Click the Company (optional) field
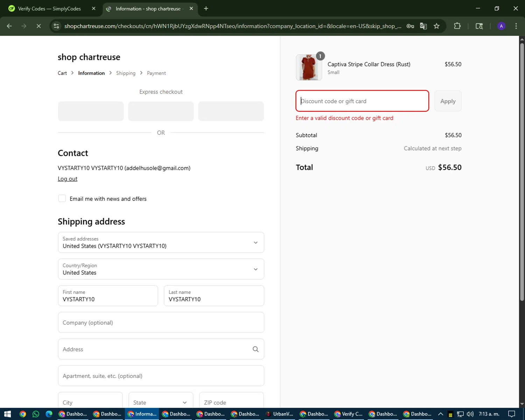Screen dimensions: 525x420 [x=161, y=322]
